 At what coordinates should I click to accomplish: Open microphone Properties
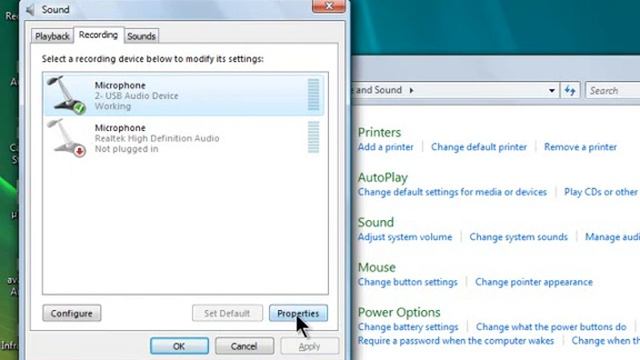coord(298,313)
